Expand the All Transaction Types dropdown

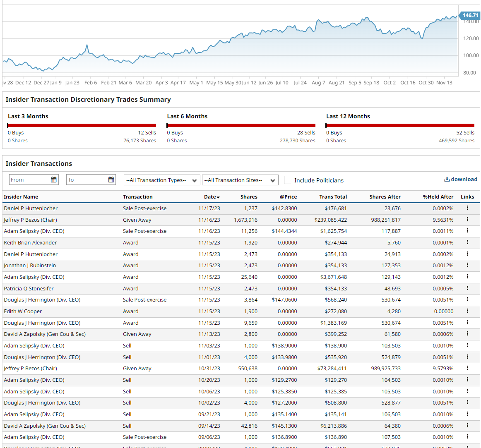coord(162,180)
